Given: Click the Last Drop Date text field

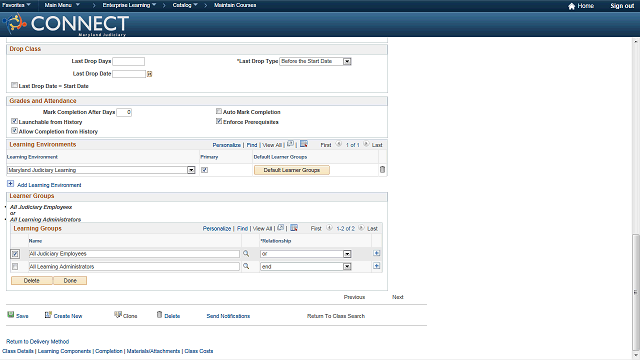Looking at the screenshot, I should point(129,74).
